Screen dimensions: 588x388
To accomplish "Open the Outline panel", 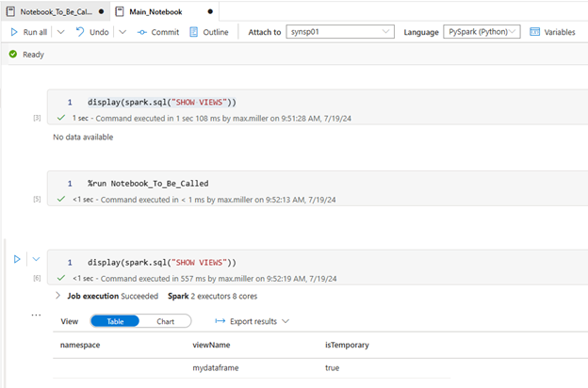I will pyautogui.click(x=209, y=32).
